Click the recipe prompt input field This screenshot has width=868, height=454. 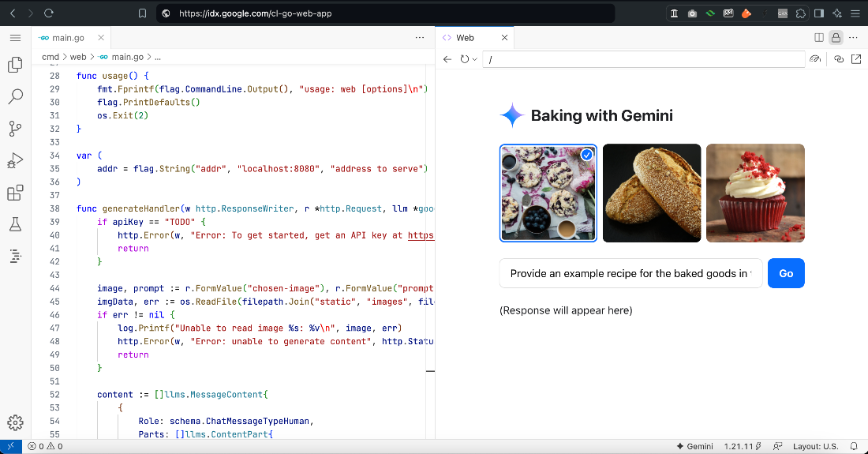pyautogui.click(x=630, y=273)
